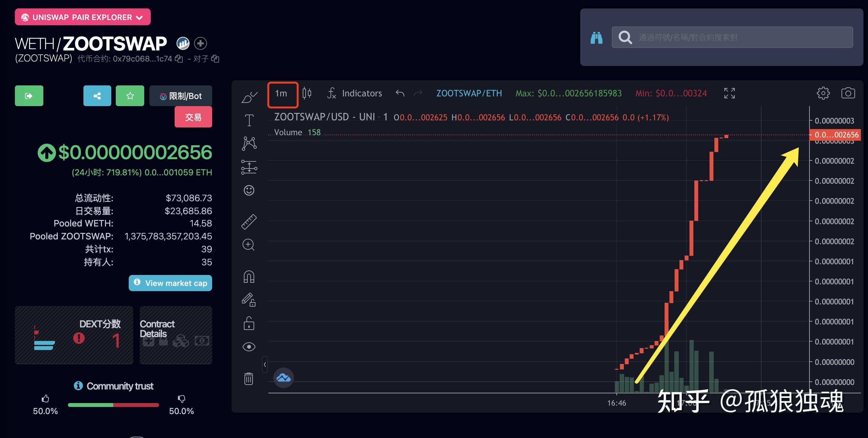Change the candlestick chart style
The image size is (868, 438).
pyautogui.click(x=307, y=93)
